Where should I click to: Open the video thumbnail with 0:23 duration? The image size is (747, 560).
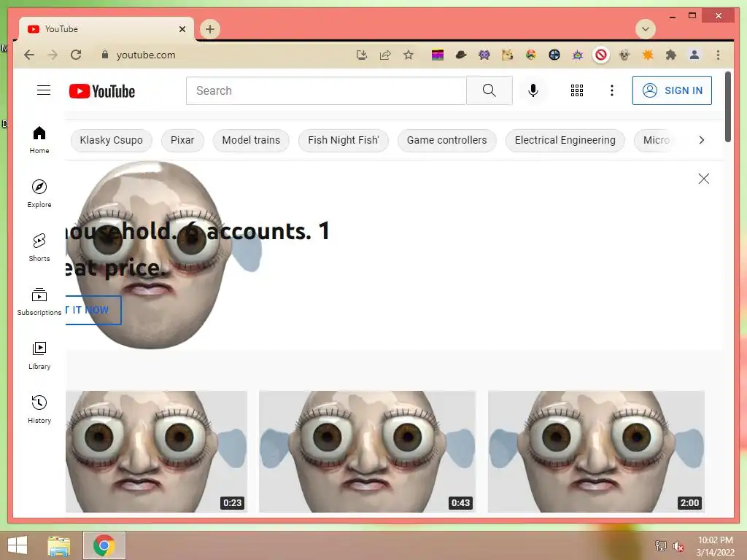[156, 451]
